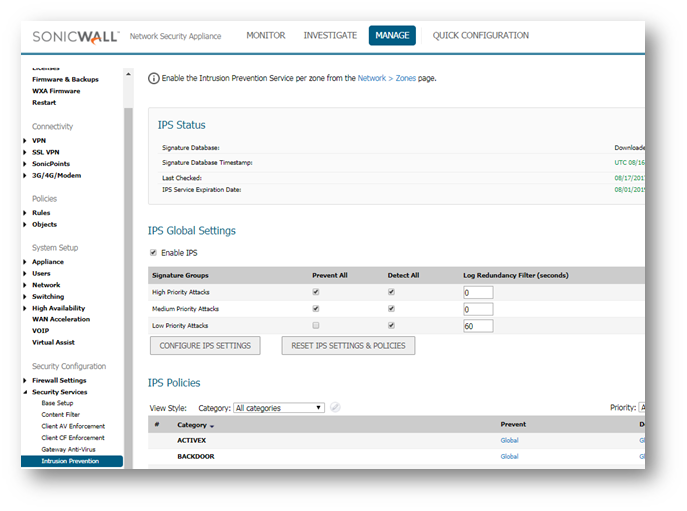Click Log Redundancy field for Low Priority
Viewport: 687px width, 511px height.
pyautogui.click(x=478, y=326)
